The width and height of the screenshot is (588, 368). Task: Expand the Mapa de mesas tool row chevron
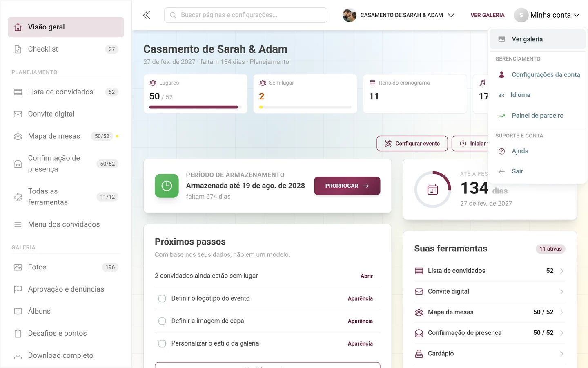pyautogui.click(x=562, y=312)
